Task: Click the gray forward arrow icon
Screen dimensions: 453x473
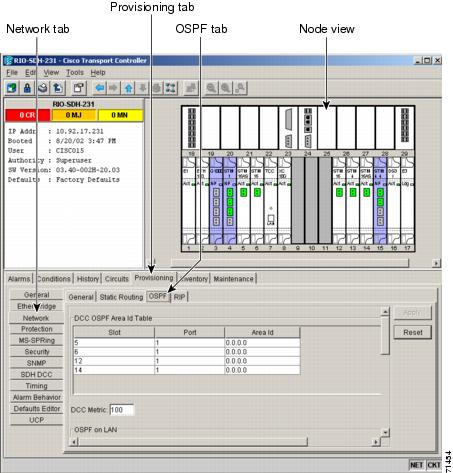Action: coord(114,88)
